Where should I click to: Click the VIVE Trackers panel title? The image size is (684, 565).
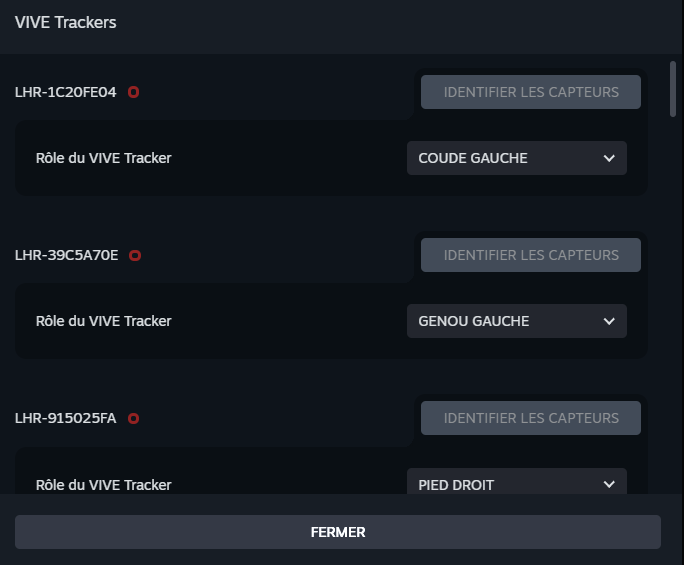pos(66,22)
